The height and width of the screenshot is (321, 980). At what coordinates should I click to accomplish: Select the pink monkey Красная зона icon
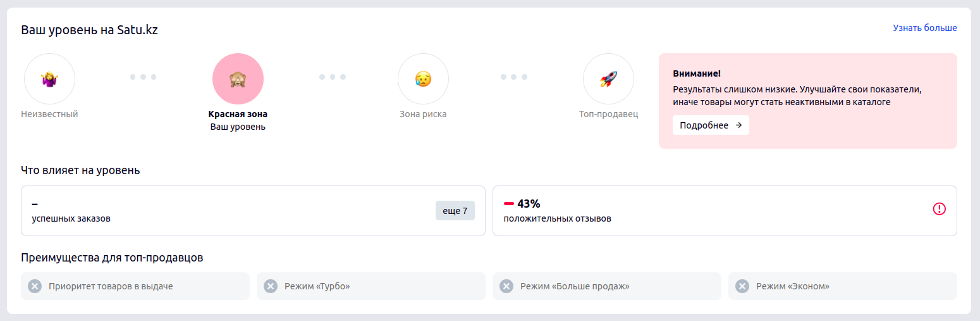[x=238, y=79]
